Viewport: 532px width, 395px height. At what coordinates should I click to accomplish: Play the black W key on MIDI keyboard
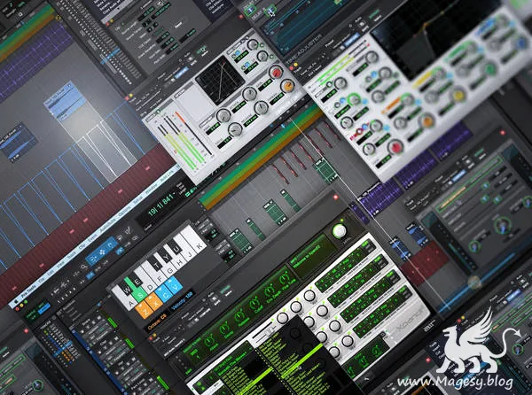tap(126, 290)
